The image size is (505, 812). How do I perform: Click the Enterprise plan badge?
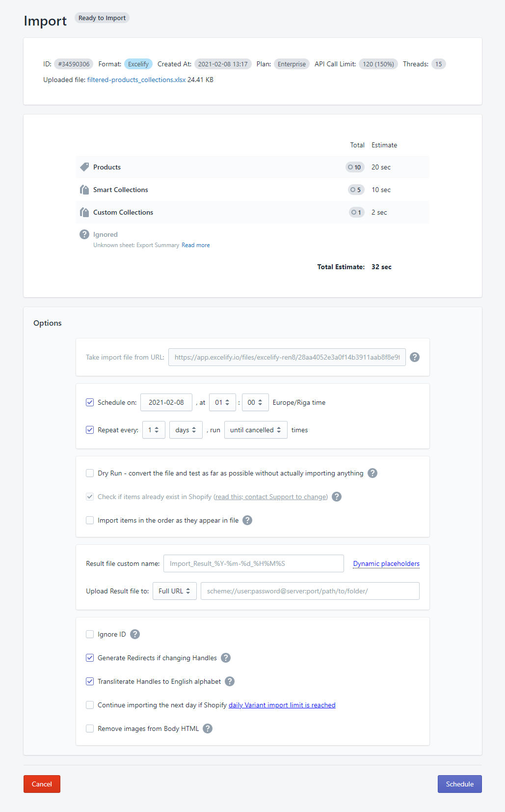(292, 64)
